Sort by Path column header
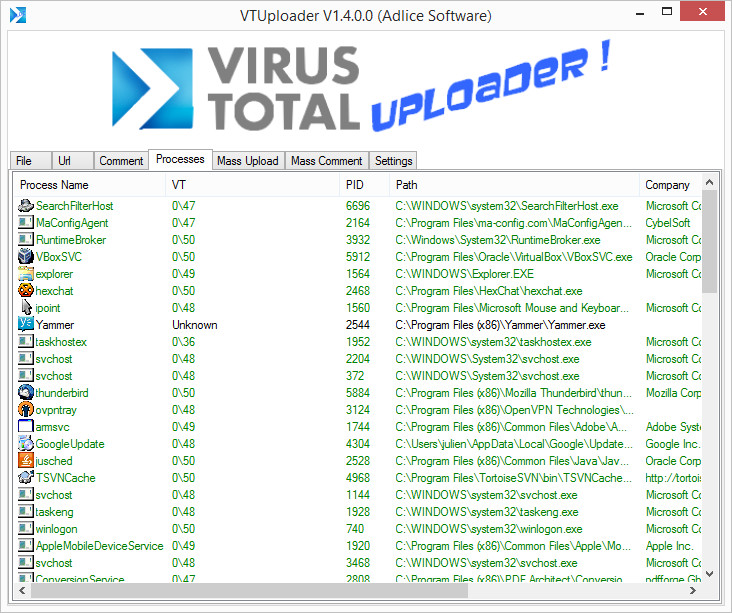The width and height of the screenshot is (732, 613). pyautogui.click(x=514, y=185)
